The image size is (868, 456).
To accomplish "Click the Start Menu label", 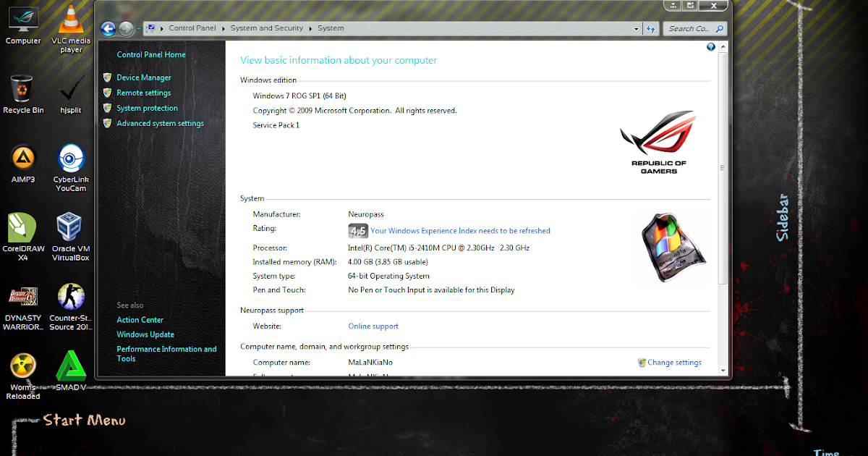I will coord(85,421).
